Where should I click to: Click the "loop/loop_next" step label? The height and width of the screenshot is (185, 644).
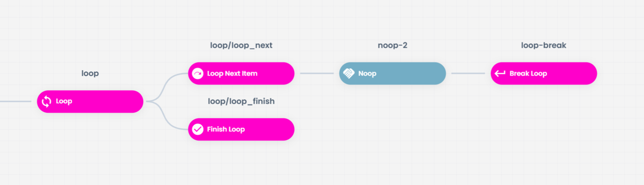coord(241,45)
